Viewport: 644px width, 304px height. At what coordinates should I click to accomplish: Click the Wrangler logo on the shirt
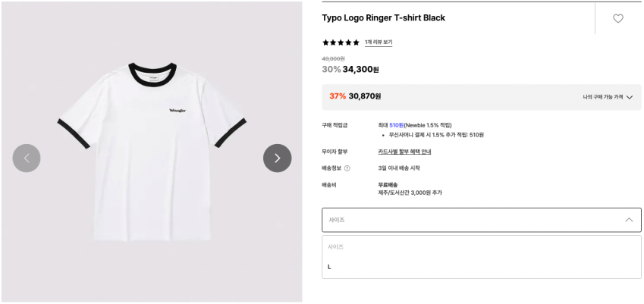pos(177,111)
